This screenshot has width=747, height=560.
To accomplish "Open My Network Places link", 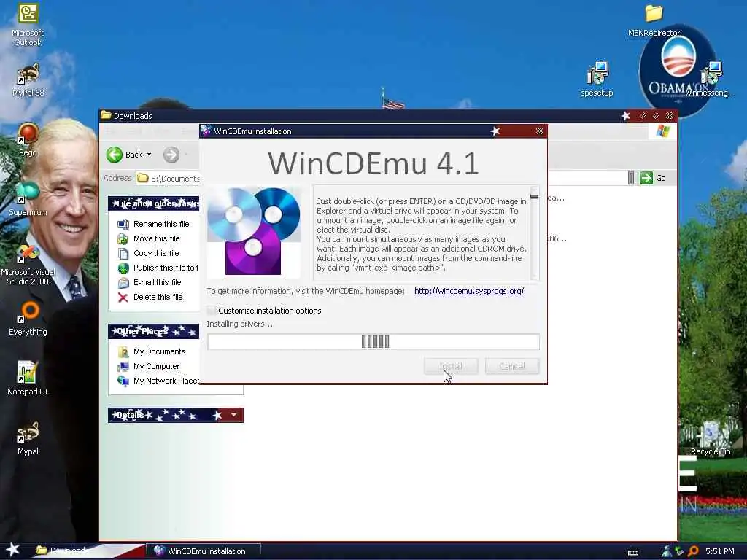I will [159, 381].
